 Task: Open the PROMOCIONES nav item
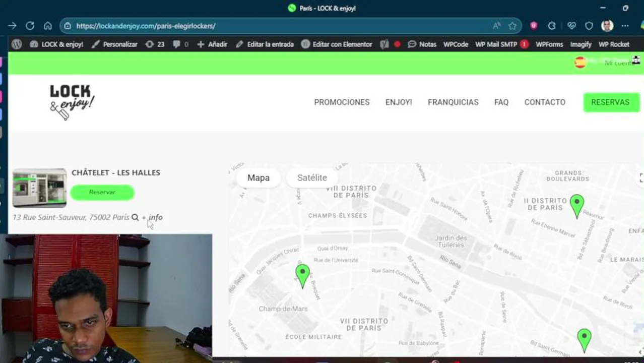tap(342, 102)
